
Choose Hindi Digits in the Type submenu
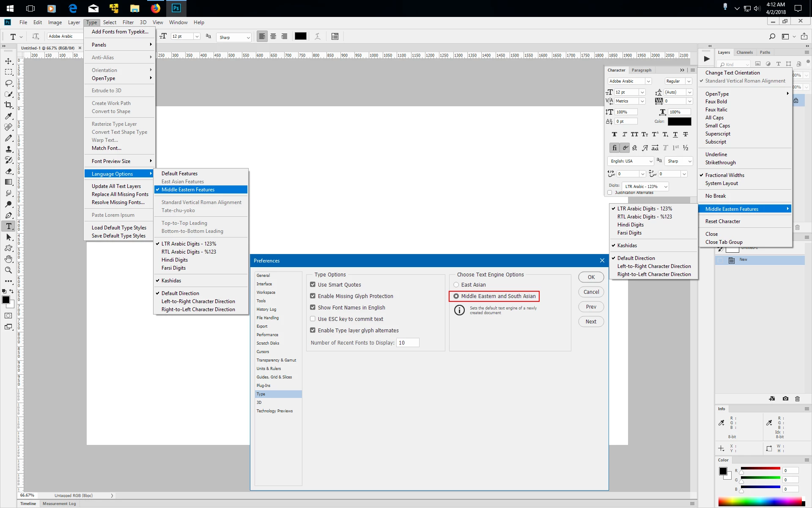(174, 260)
